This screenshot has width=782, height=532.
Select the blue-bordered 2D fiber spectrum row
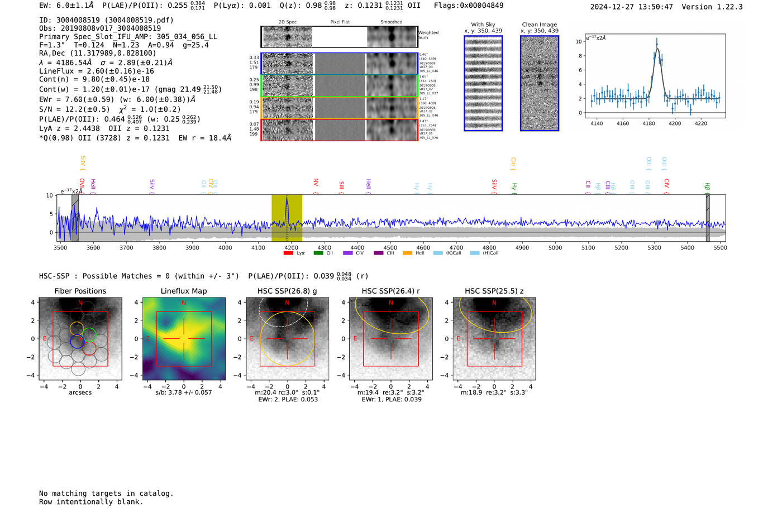pos(340,64)
